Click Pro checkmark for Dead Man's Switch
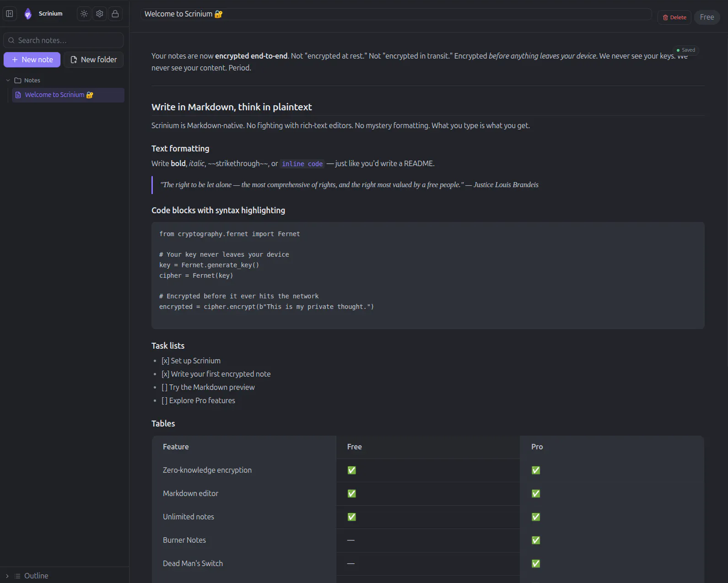The height and width of the screenshot is (583, 728). coord(536,564)
